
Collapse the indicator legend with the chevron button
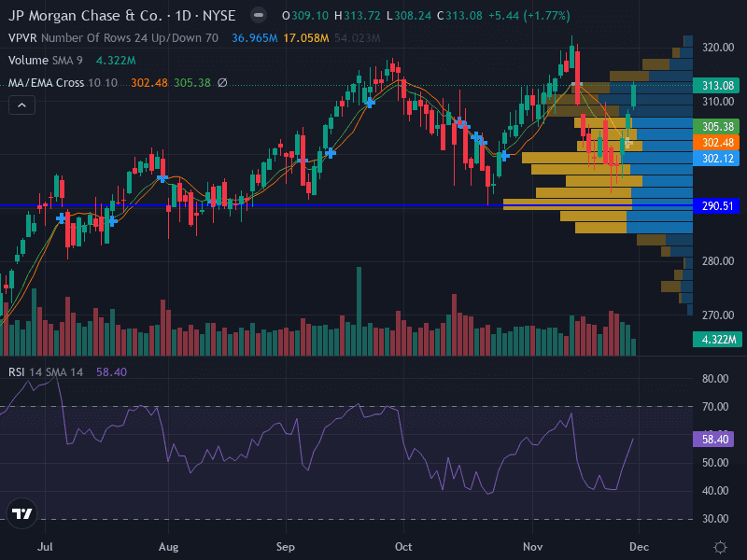coord(21,105)
